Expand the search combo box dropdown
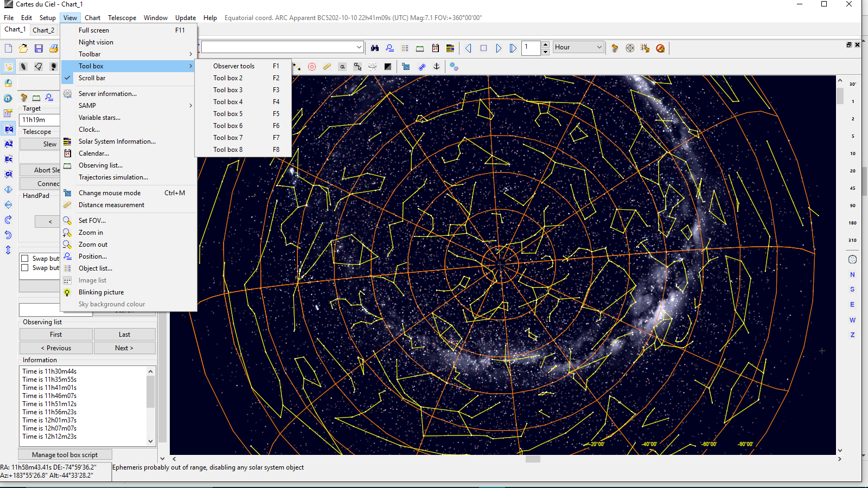 359,47
